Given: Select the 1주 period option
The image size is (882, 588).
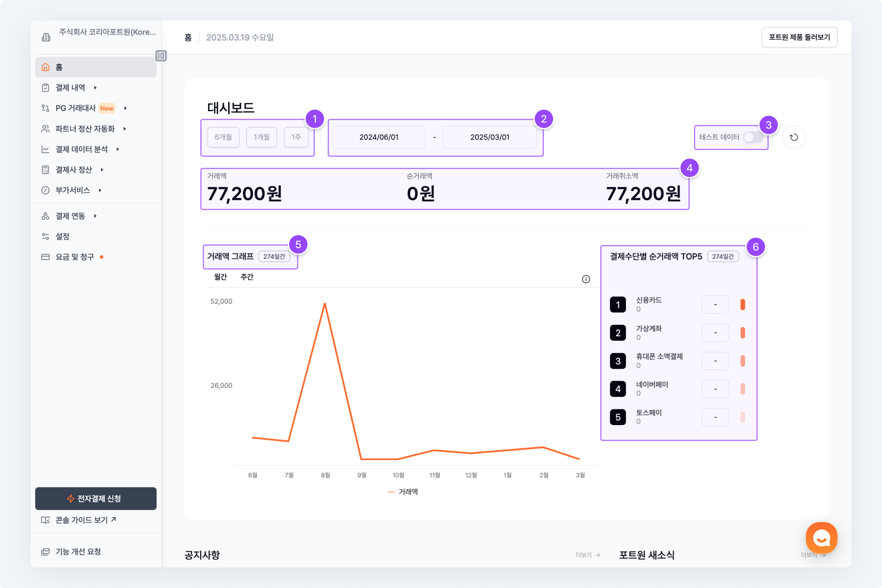Looking at the screenshot, I should [x=296, y=137].
